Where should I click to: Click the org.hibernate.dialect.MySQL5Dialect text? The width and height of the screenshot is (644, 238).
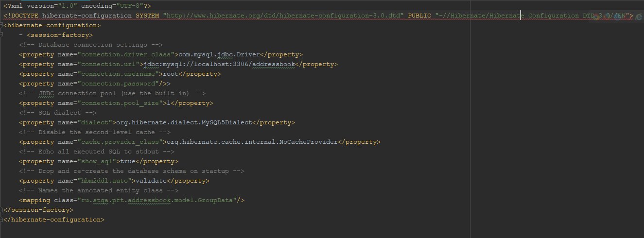[184, 122]
